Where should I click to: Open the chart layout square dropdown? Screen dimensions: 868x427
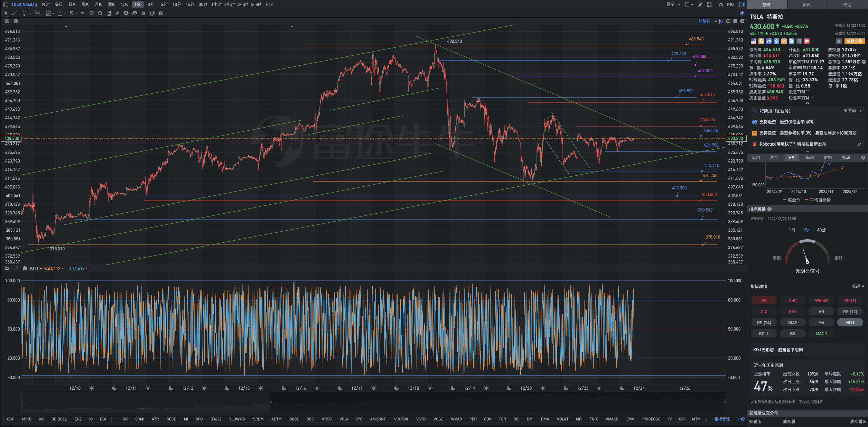point(689,4)
